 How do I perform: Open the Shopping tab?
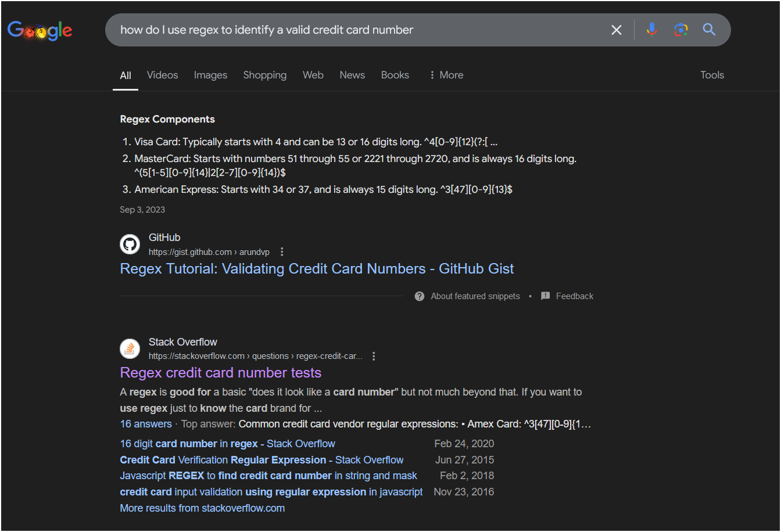click(265, 75)
